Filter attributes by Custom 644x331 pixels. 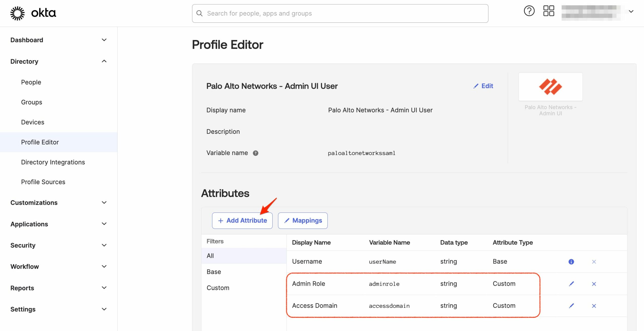244,288
